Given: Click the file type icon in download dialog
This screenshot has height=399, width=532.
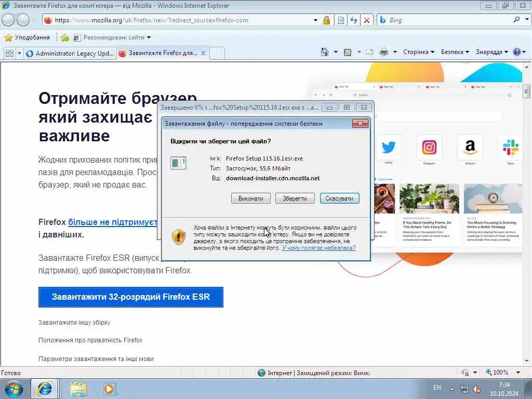Looking at the screenshot, I should 178,163.
